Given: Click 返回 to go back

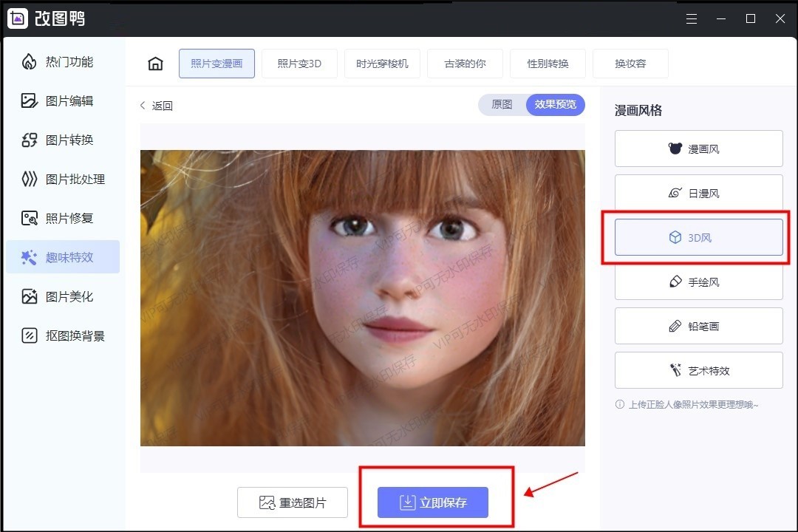Looking at the screenshot, I should 157,106.
